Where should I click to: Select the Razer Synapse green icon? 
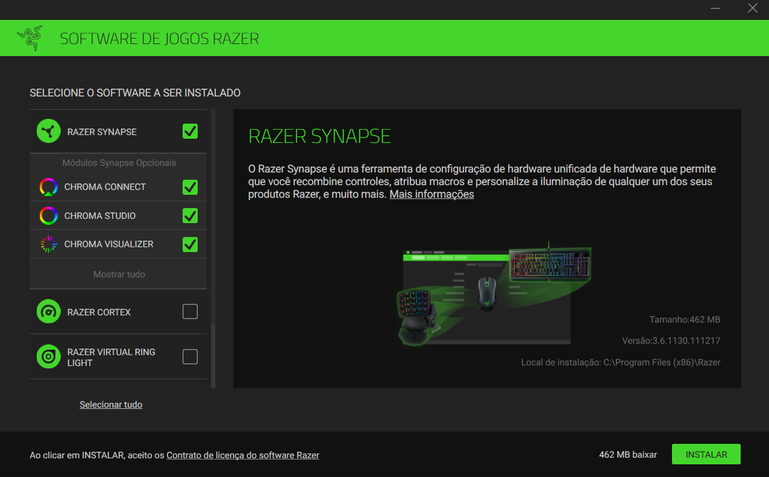tap(49, 131)
